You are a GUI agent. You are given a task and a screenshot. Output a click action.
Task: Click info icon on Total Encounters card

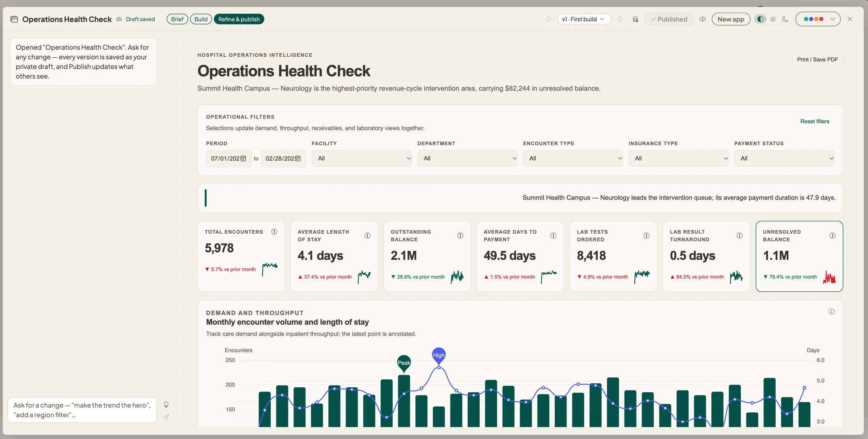click(274, 232)
